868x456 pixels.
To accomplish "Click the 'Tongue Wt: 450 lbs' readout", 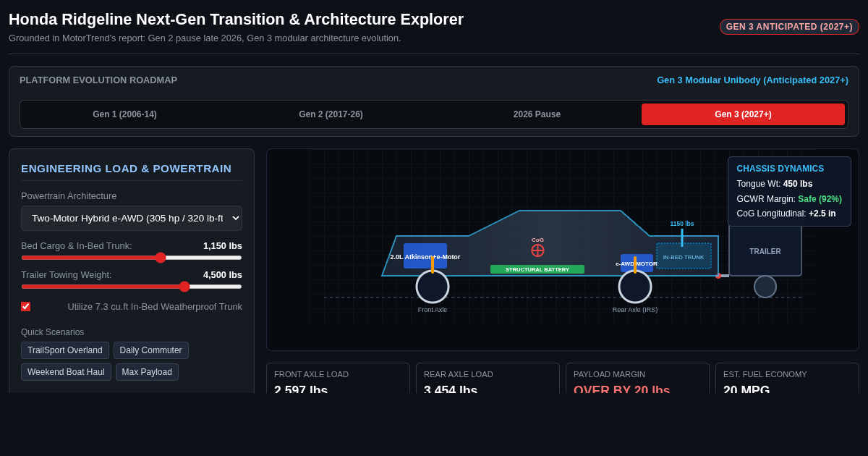I will [x=775, y=184].
